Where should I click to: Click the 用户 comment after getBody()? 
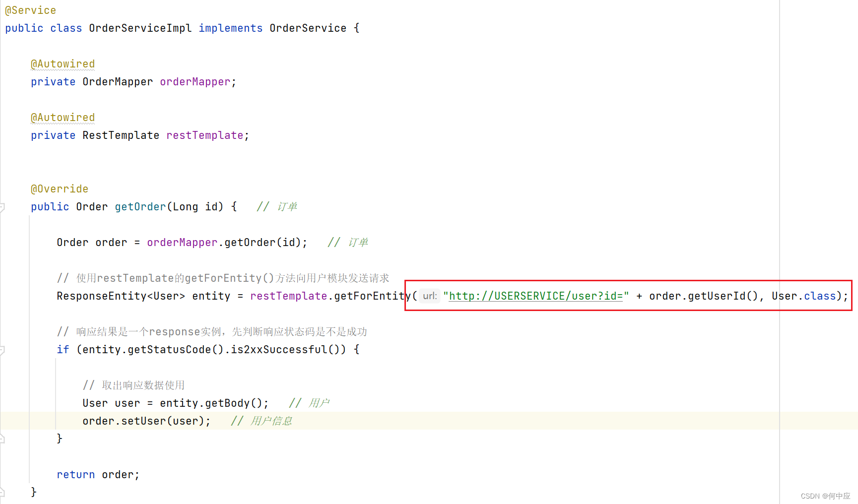(309, 403)
